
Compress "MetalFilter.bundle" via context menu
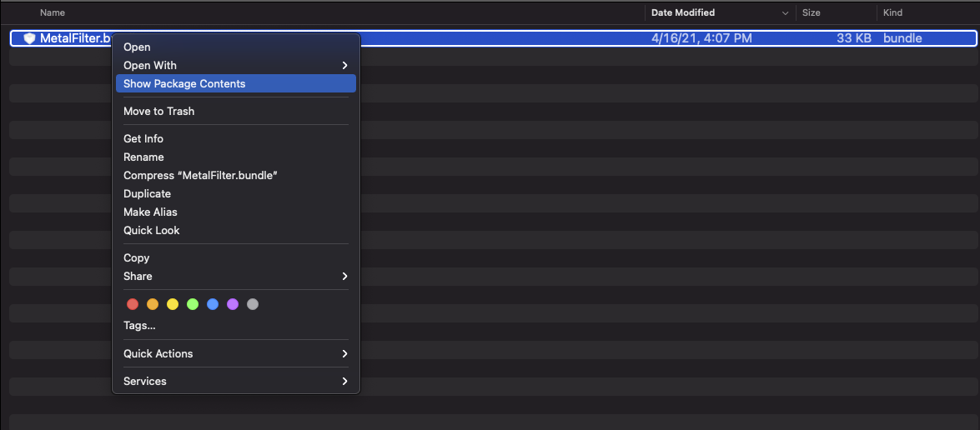click(236, 175)
